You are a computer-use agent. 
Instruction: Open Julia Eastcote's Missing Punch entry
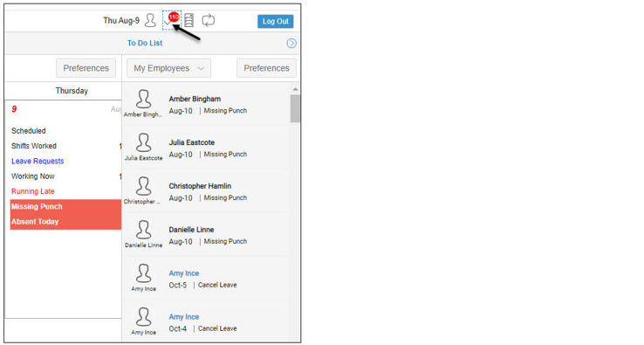[206, 148]
